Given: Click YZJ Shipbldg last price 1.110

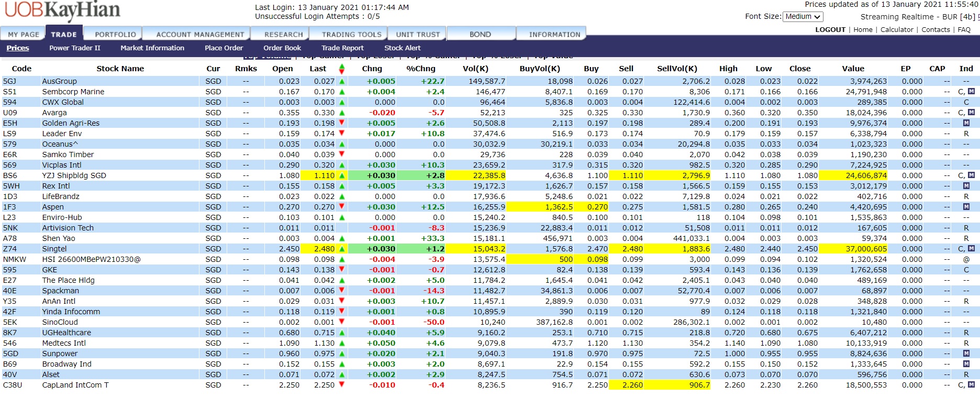Looking at the screenshot, I should click(324, 175).
